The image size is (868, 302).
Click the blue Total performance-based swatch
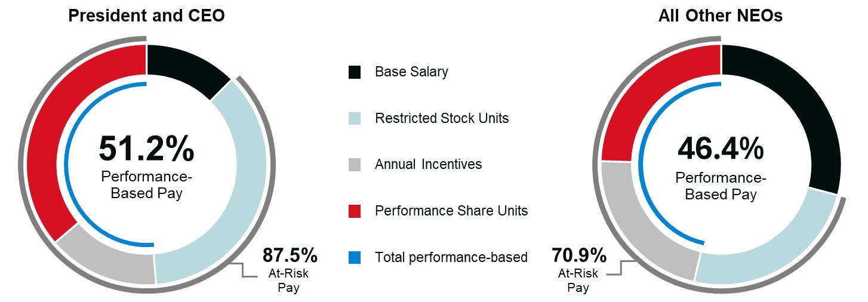click(x=355, y=257)
